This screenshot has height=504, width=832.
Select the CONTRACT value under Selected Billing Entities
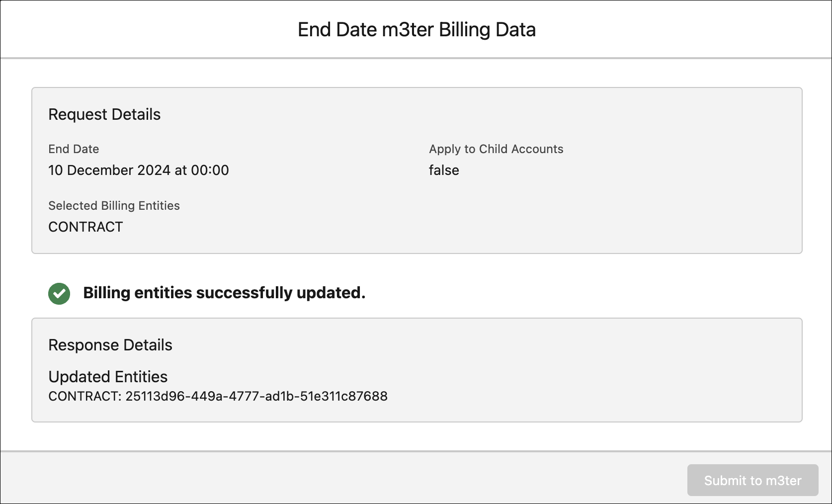(x=85, y=227)
